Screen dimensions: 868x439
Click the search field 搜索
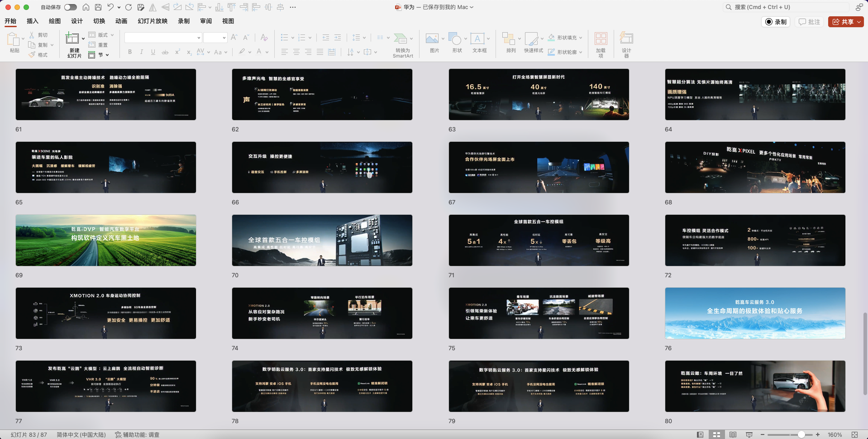pos(786,7)
